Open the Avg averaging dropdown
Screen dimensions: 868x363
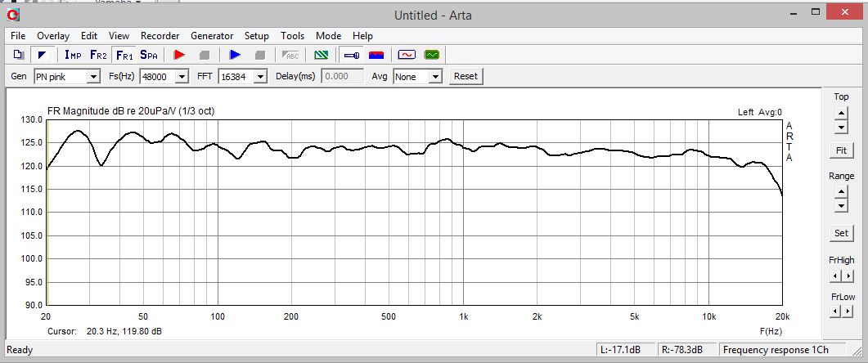click(x=436, y=77)
